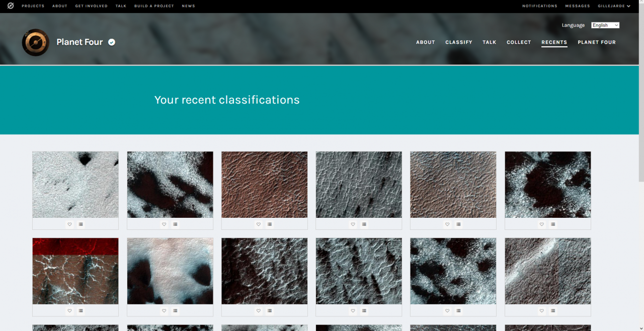Open TALK in the black top bar
The height and width of the screenshot is (331, 644).
[x=121, y=6]
